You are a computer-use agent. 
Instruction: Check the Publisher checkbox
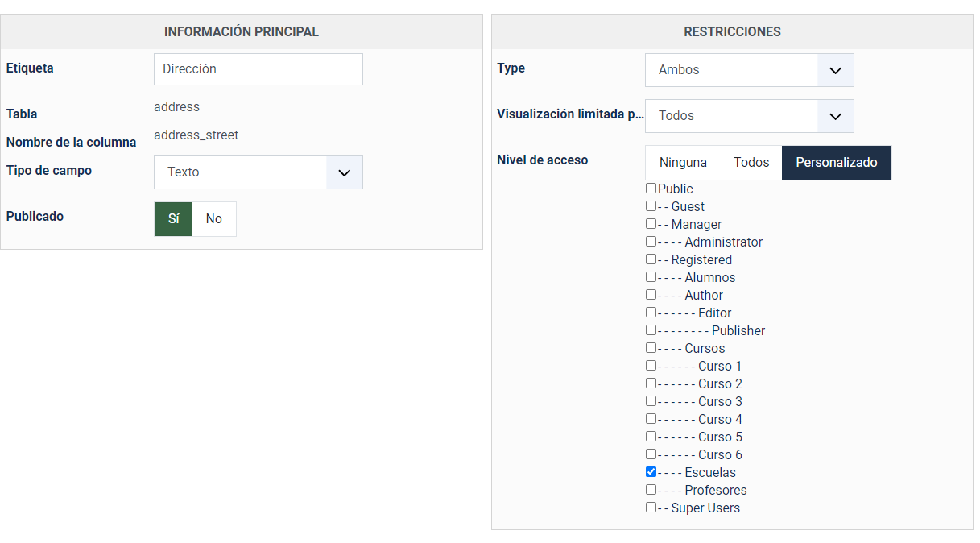pos(651,330)
